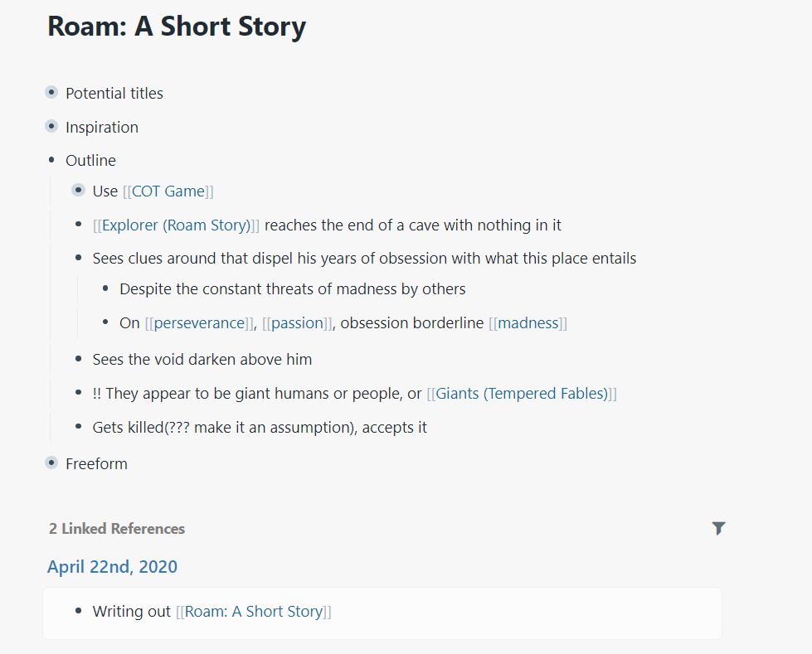This screenshot has width=812, height=654.
Task: Open the Explorer (Roam Story) link
Action: coord(176,225)
